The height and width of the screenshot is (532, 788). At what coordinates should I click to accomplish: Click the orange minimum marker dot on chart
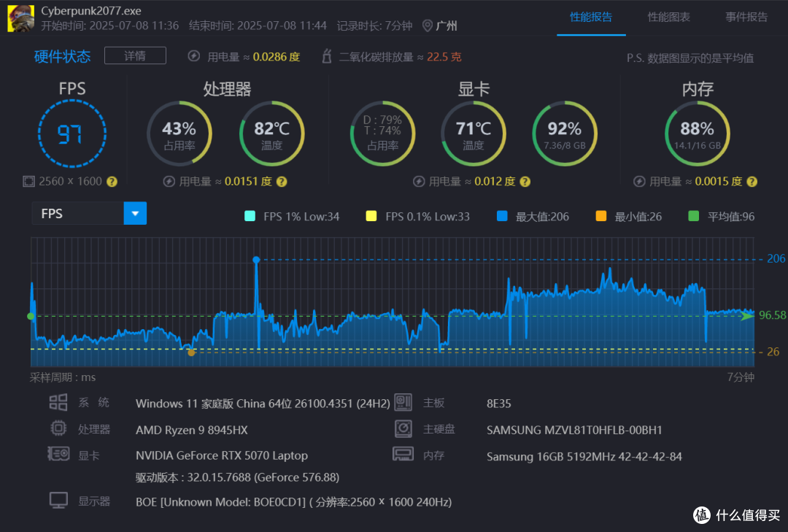191,352
